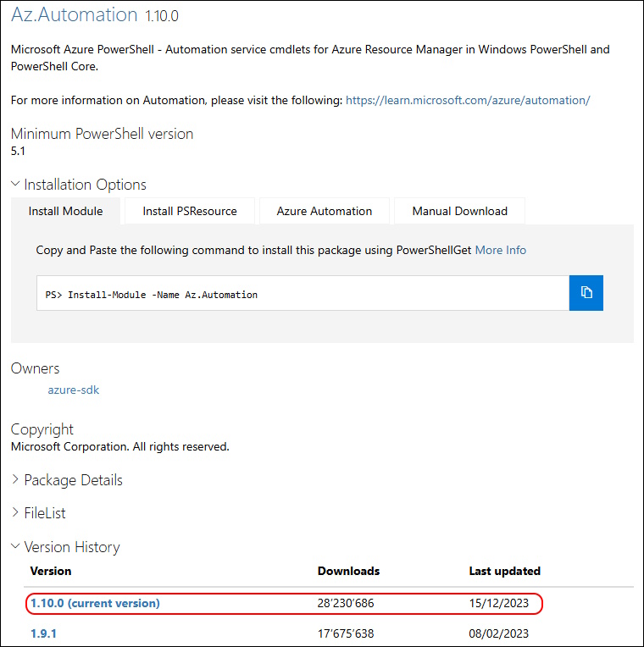Image resolution: width=644 pixels, height=647 pixels.
Task: Click the Copyright heading
Action: 42,429
